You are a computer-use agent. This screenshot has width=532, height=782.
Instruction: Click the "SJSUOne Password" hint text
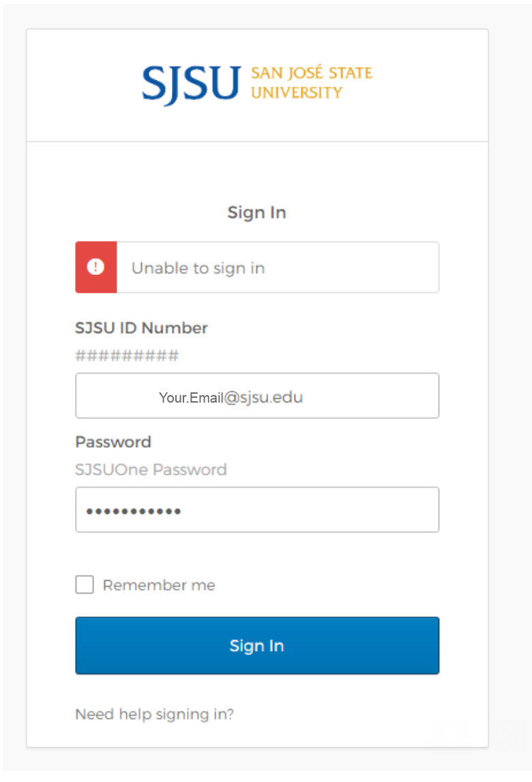(151, 469)
